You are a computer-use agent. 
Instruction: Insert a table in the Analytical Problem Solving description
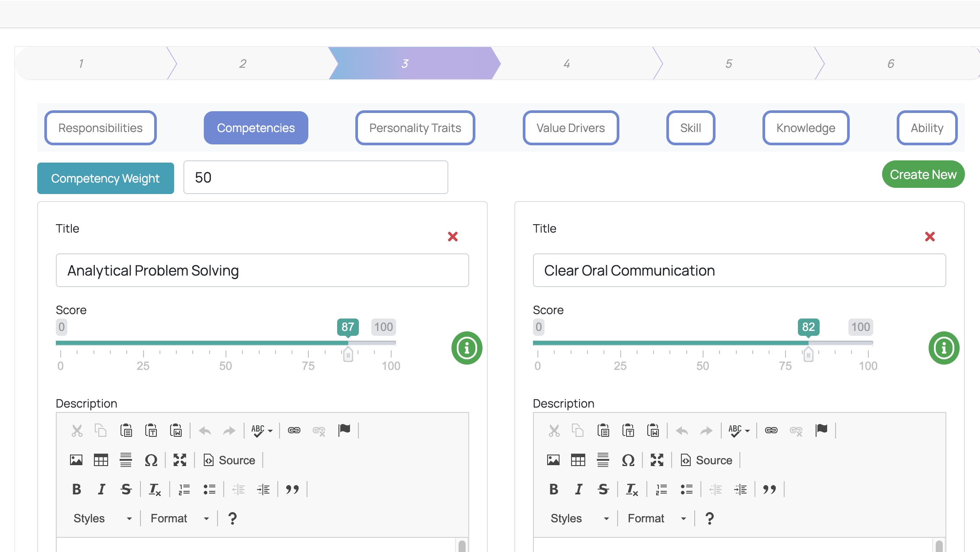tap(101, 460)
